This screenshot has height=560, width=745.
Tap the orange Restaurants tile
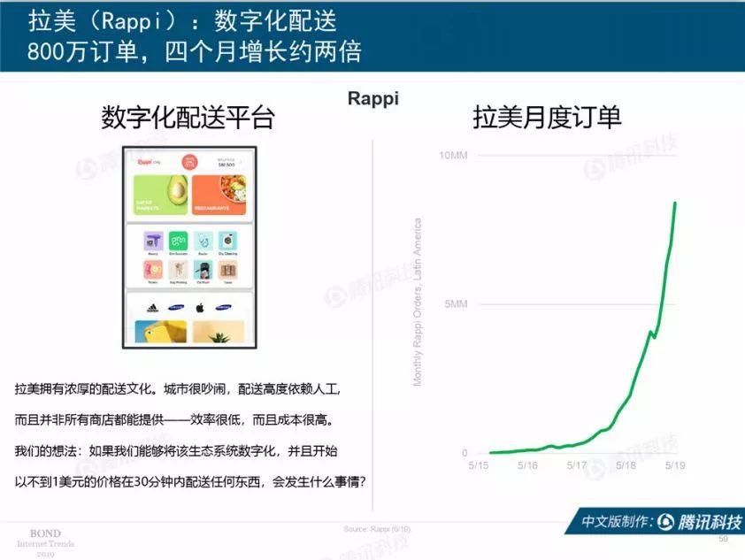219,195
